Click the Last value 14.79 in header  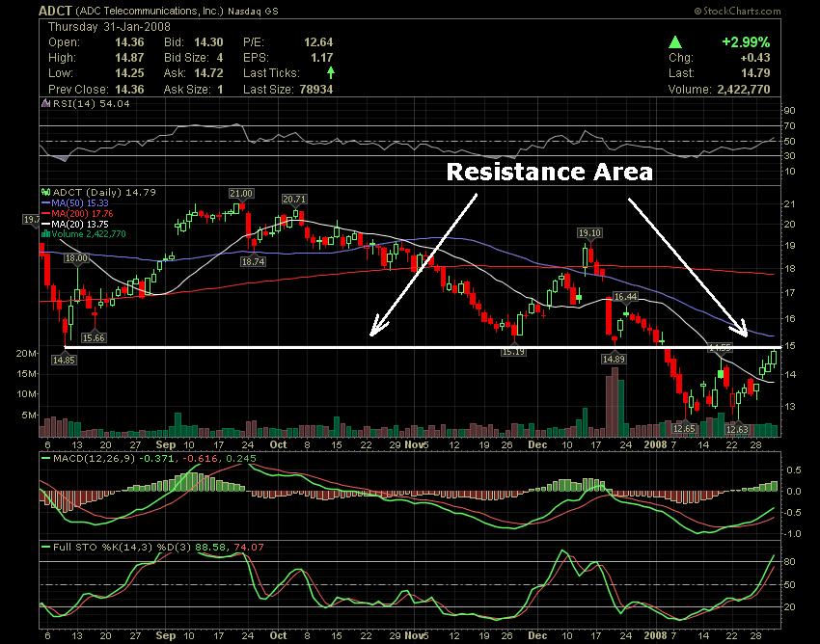[x=755, y=73]
